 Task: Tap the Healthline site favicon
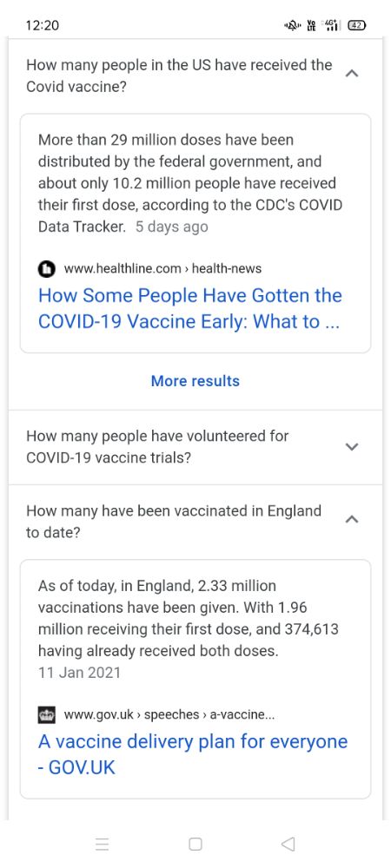point(47,269)
